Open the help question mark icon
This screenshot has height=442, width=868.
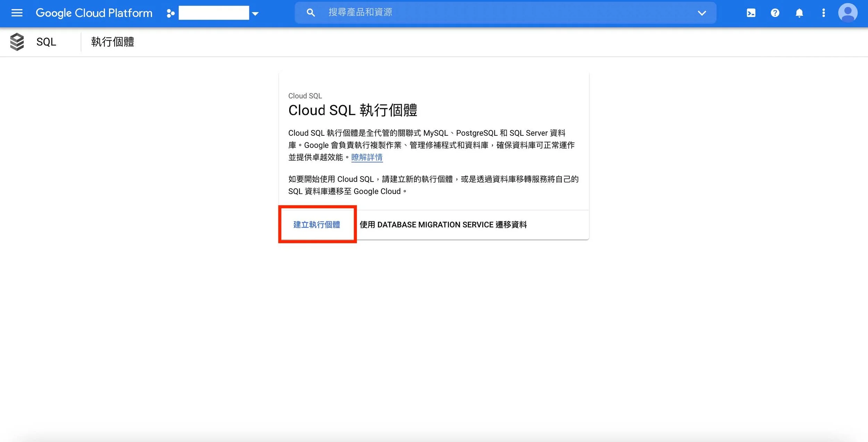click(775, 13)
